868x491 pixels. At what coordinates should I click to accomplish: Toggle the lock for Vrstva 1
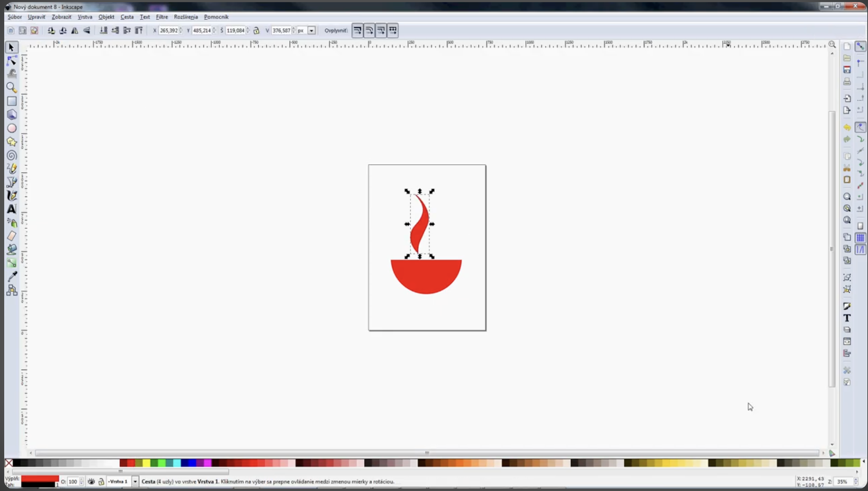101,481
